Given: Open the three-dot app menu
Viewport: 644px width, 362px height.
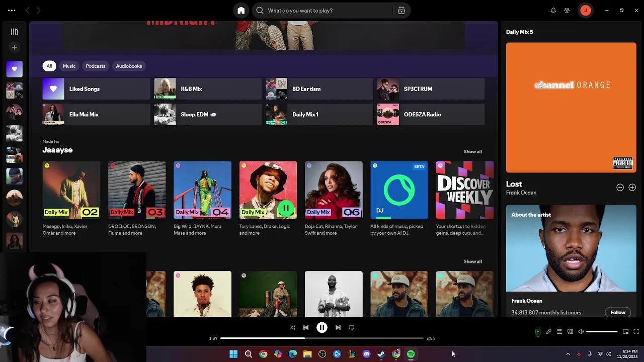Looking at the screenshot, I should [12, 11].
